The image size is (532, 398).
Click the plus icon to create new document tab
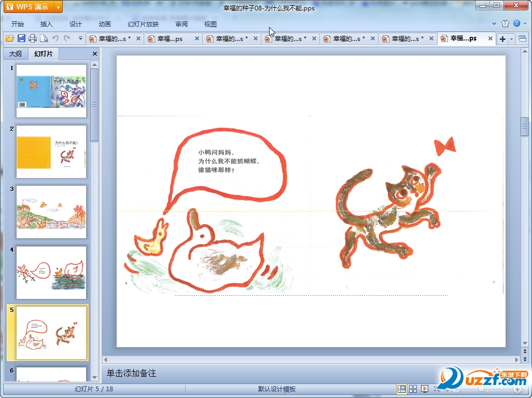coord(502,39)
